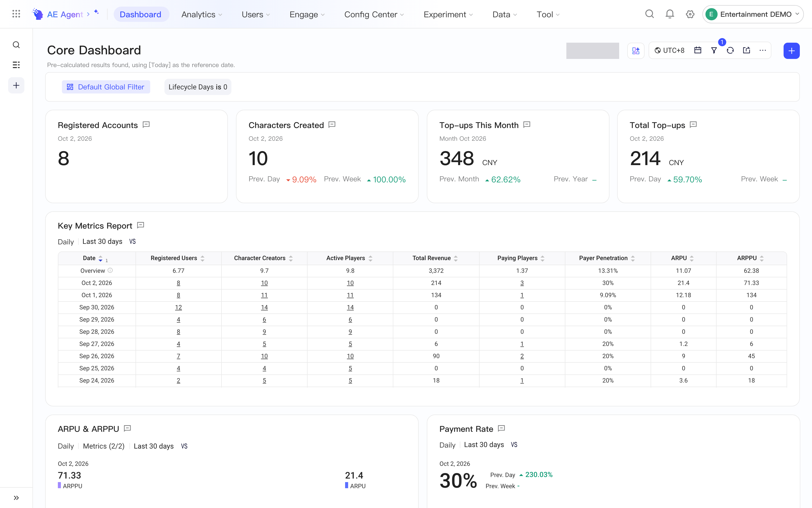Open the comment icon beside Payment Rate

501,428
